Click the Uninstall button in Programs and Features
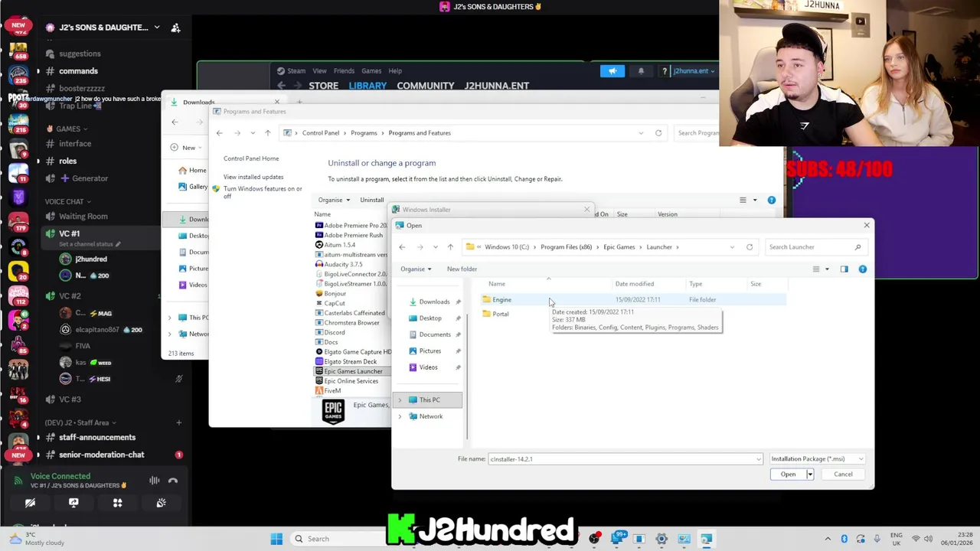 point(372,201)
